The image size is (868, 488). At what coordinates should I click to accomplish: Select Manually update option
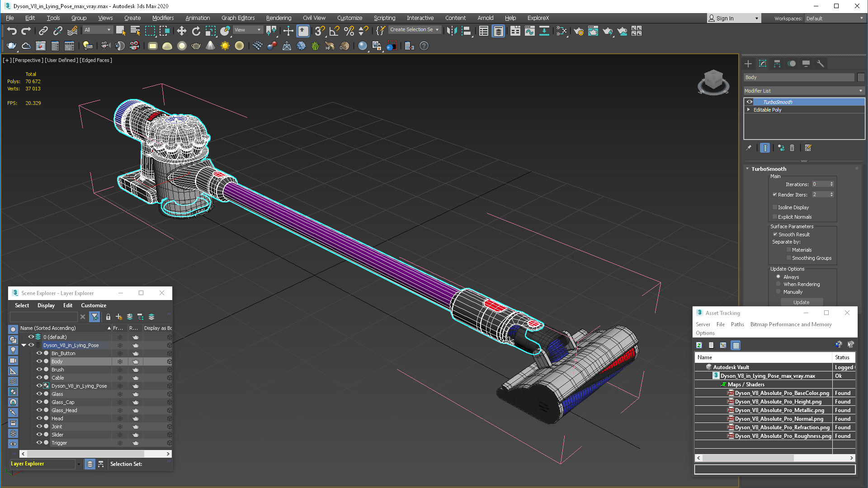click(778, 292)
